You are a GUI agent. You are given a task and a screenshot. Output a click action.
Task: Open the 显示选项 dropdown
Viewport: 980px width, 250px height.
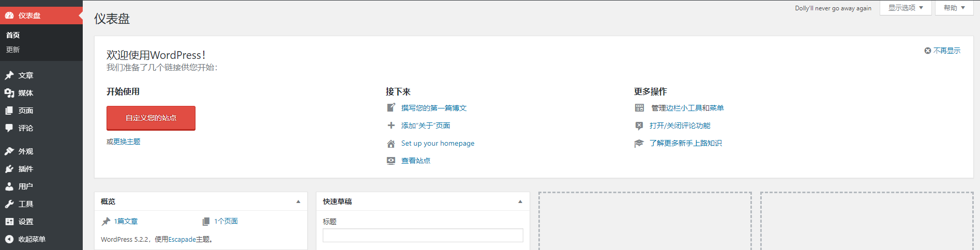click(x=906, y=8)
